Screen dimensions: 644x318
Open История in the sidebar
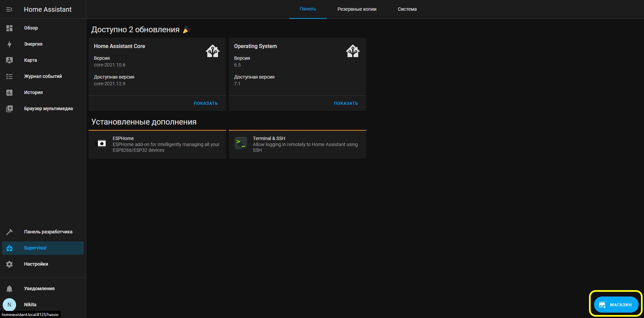click(43, 93)
